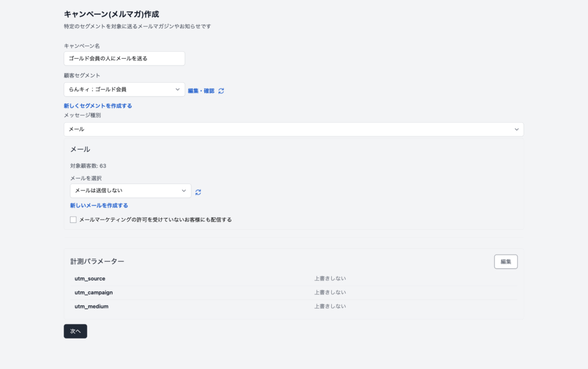Enable delivery to customers without marketing consent

click(73, 220)
